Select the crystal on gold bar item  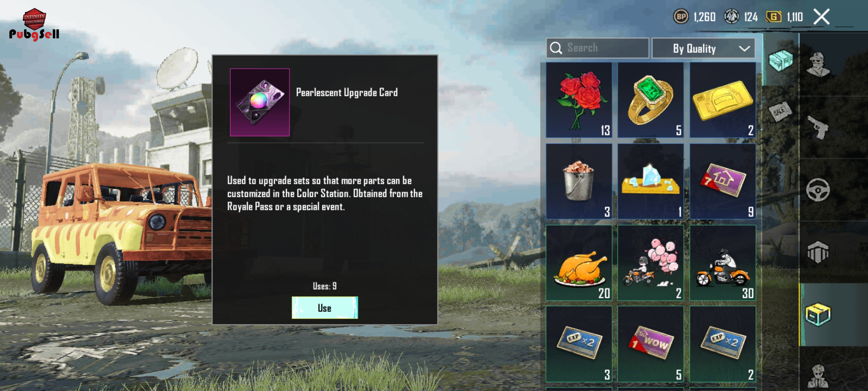tap(651, 181)
